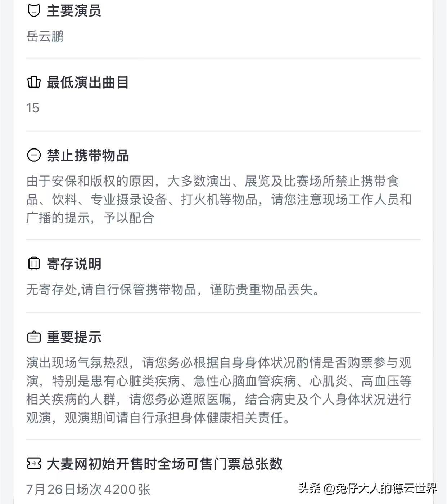The image size is (447, 504).
Task: Select the 大麦网初始开售时全场可售门票总张数 heading
Action: pos(164,464)
